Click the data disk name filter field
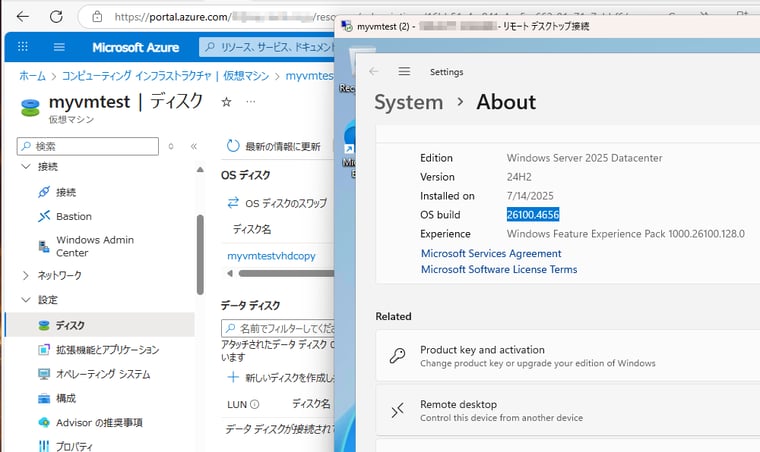 coord(278,328)
